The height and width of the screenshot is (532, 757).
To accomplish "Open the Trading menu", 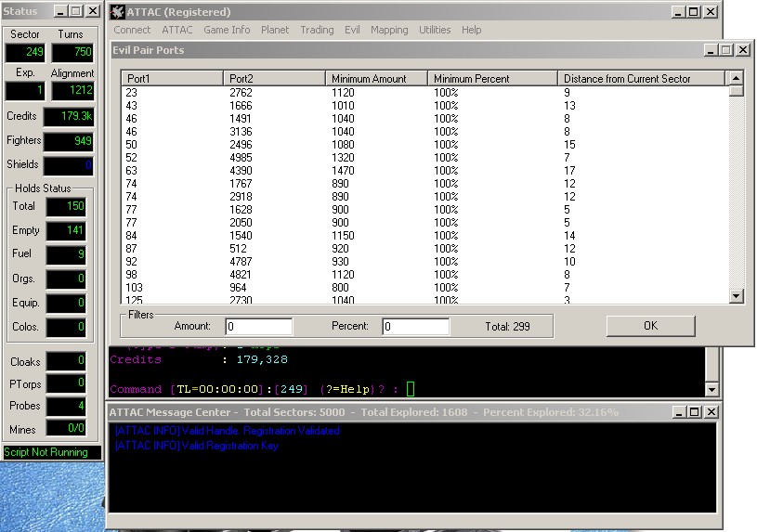I will [317, 30].
